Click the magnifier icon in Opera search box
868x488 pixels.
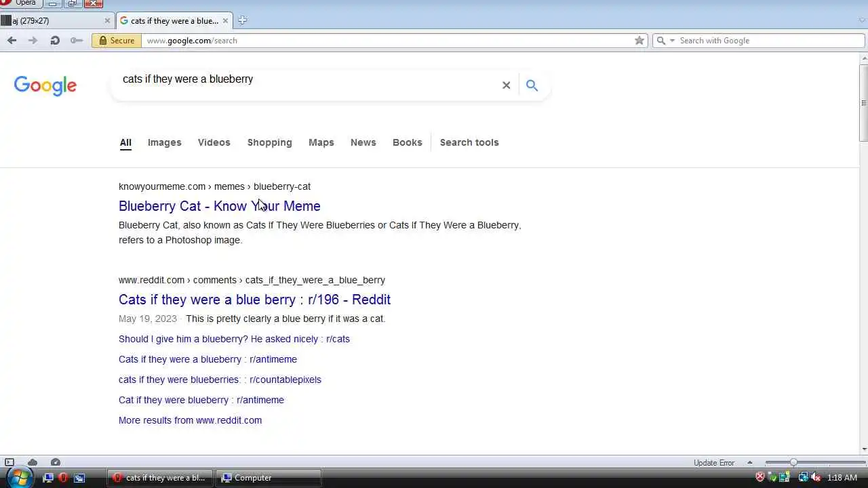tap(660, 41)
